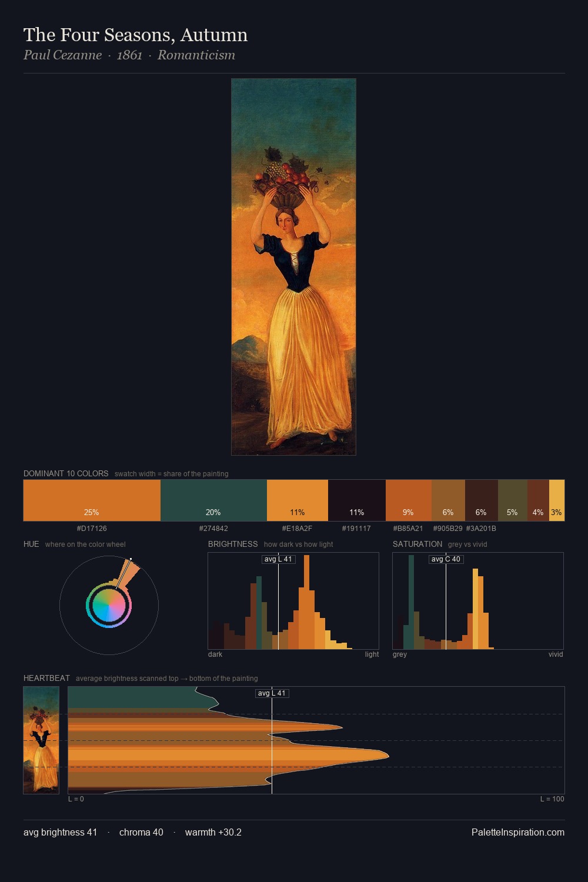Click the 'grey' saturation axis label
This screenshot has height=882, width=588.
pyautogui.click(x=400, y=654)
